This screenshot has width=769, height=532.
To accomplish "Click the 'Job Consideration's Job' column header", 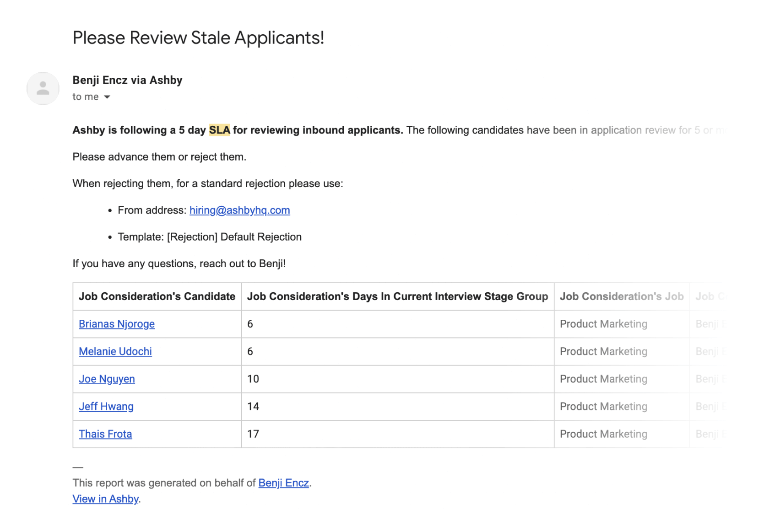I will [622, 296].
